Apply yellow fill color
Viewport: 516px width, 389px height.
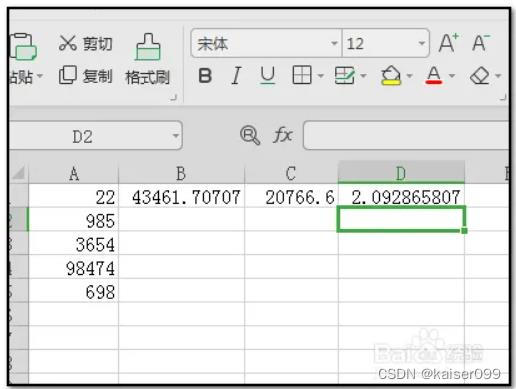click(391, 75)
